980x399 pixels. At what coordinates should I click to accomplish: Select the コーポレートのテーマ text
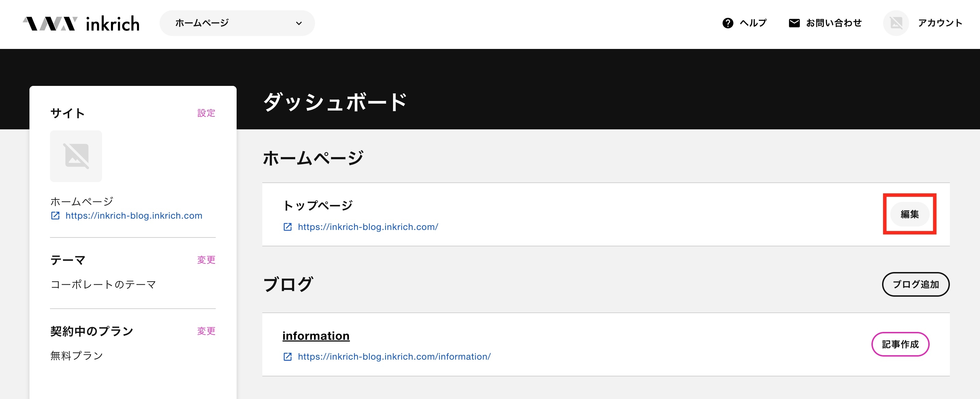pos(103,284)
